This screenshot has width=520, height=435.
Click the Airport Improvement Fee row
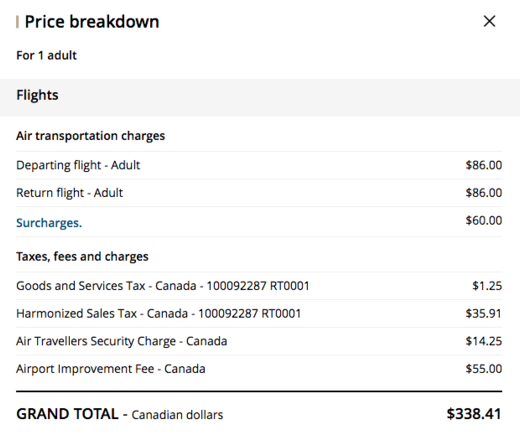pos(259,369)
